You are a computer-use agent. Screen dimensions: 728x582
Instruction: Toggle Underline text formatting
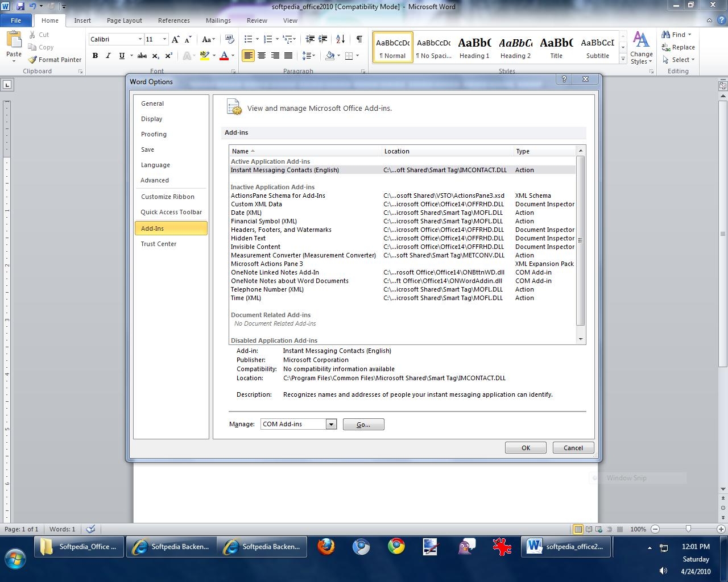(121, 56)
